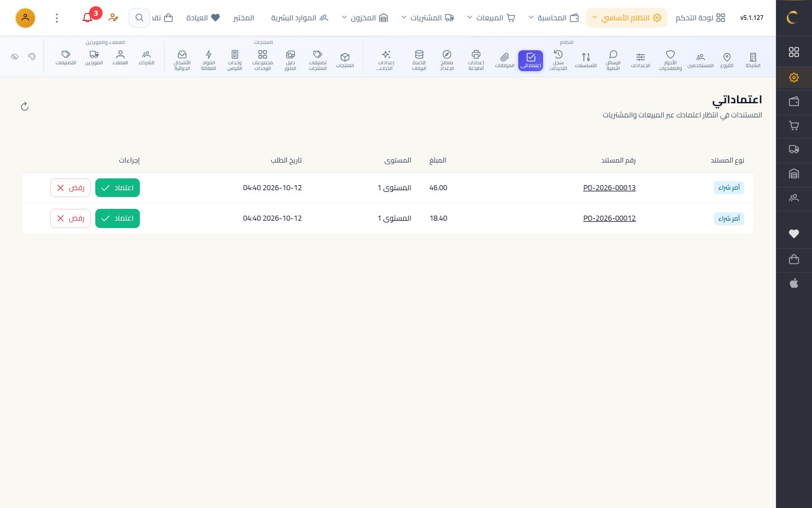The image size is (812, 508).
Task: Open the theme palette icon
Action: [32, 56]
